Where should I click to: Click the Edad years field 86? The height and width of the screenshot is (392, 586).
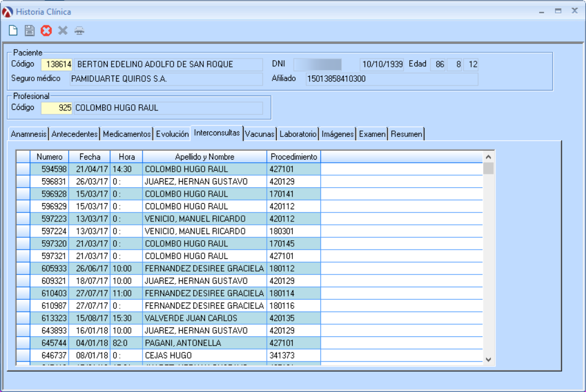point(438,65)
